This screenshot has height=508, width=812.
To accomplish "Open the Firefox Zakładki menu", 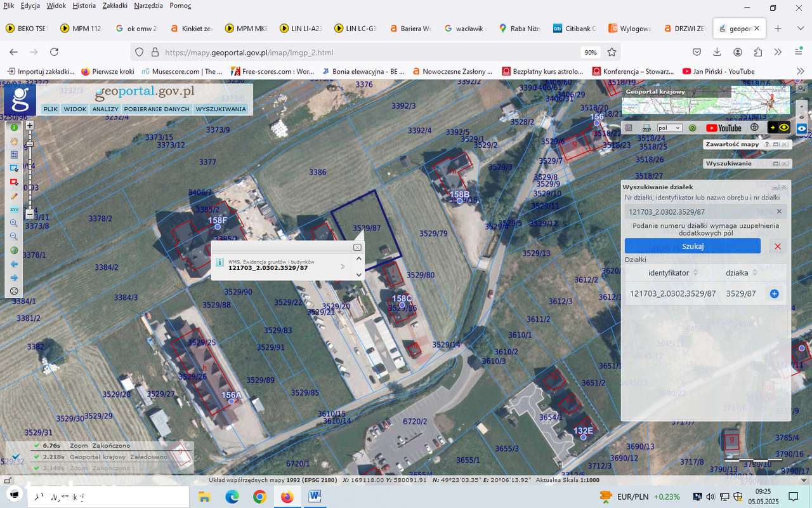I will (x=115, y=6).
